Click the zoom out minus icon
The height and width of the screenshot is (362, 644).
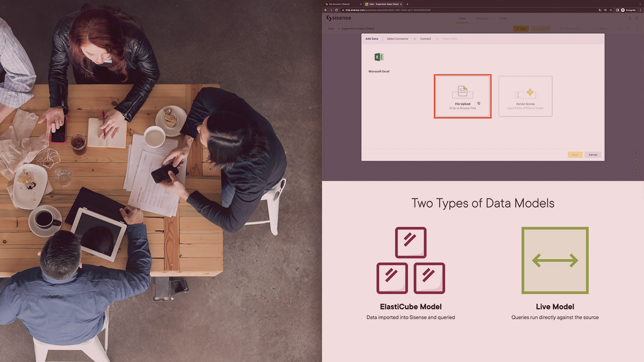tap(636, 161)
